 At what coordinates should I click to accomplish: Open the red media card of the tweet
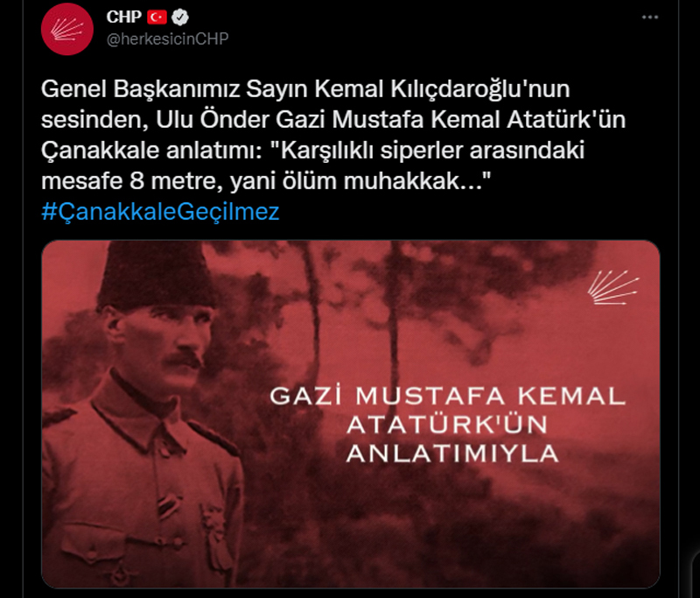pyautogui.click(x=351, y=414)
